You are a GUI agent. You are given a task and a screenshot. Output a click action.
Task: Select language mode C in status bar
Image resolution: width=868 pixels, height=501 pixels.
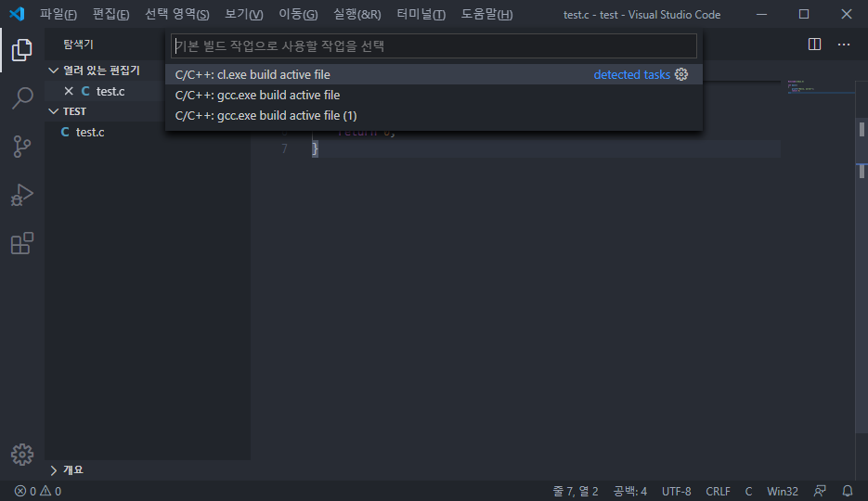pyautogui.click(x=748, y=491)
